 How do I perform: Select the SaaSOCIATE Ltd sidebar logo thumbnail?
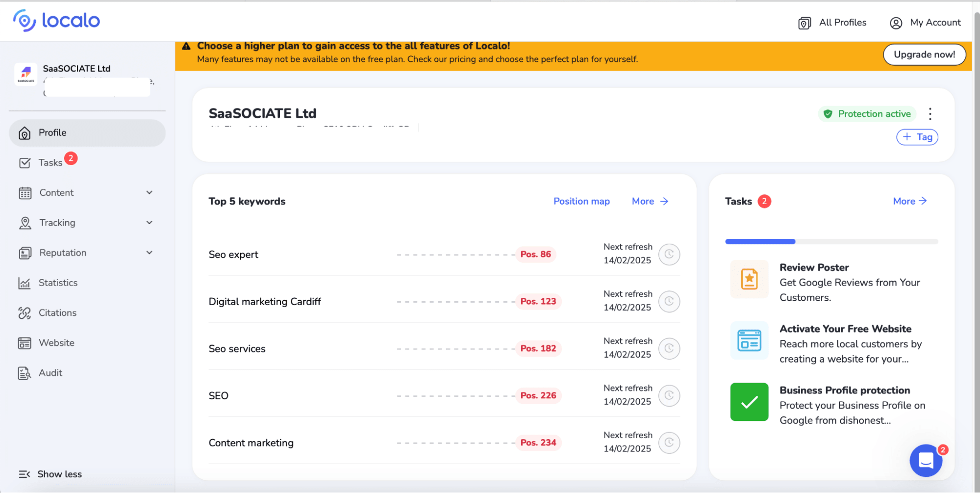(x=26, y=74)
